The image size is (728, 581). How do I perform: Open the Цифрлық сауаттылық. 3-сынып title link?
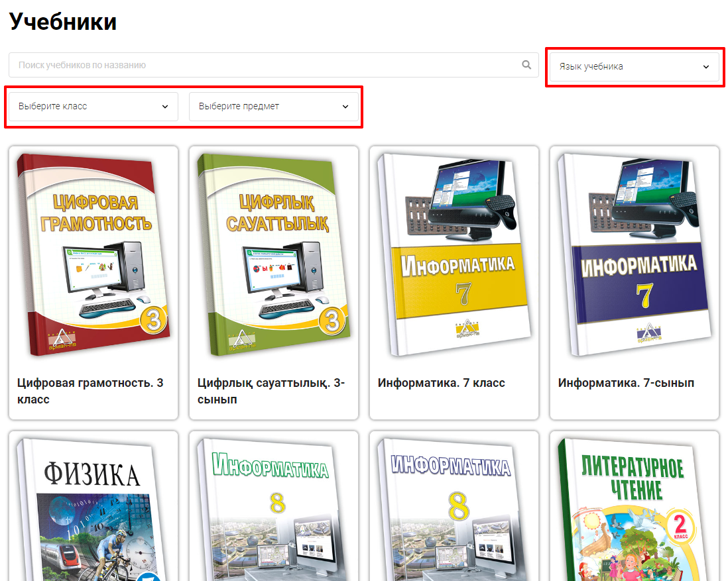click(x=271, y=391)
